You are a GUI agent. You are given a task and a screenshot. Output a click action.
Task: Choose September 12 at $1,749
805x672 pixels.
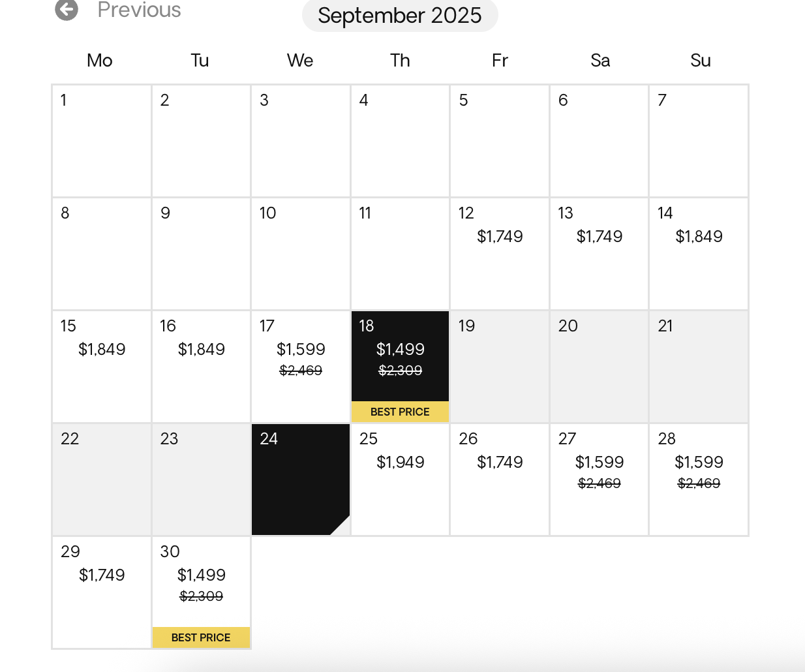click(x=500, y=254)
